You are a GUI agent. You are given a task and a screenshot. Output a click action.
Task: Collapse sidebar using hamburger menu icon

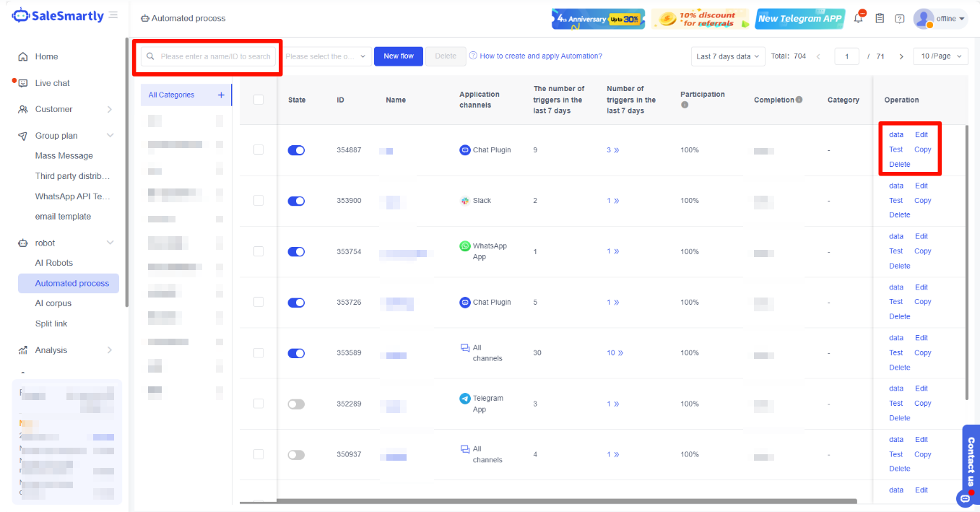(113, 15)
